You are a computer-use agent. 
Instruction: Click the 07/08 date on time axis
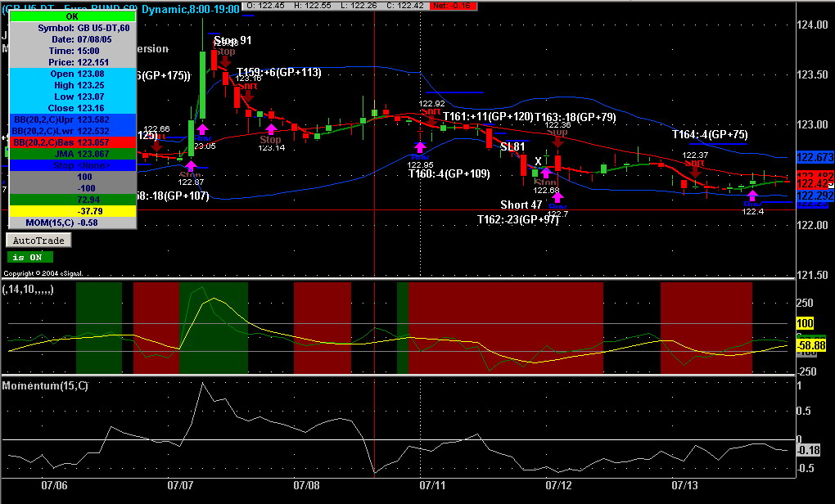point(307,485)
